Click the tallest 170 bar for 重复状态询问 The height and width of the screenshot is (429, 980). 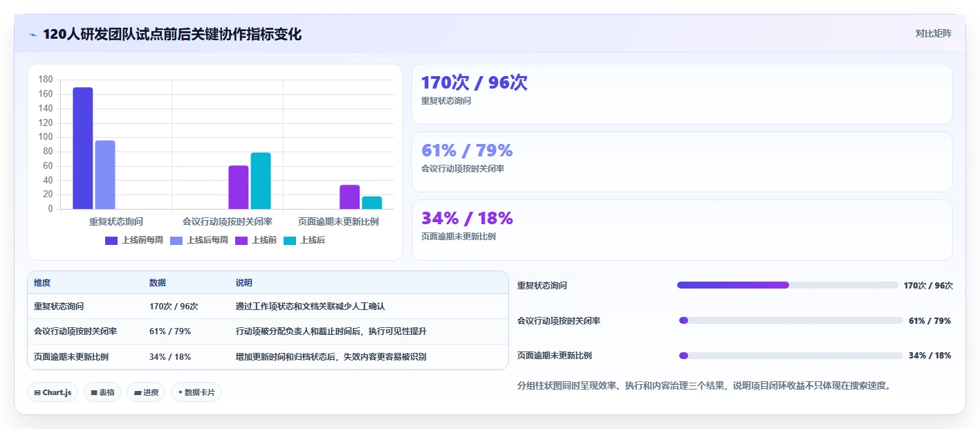tap(83, 148)
